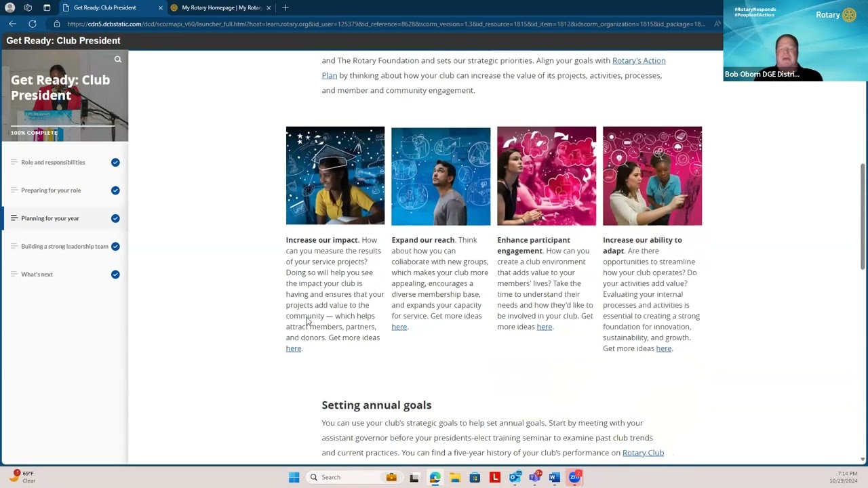Viewport: 868px width, 488px height.
Task: Switch to the My Rotary Homepage tab
Action: click(222, 7)
